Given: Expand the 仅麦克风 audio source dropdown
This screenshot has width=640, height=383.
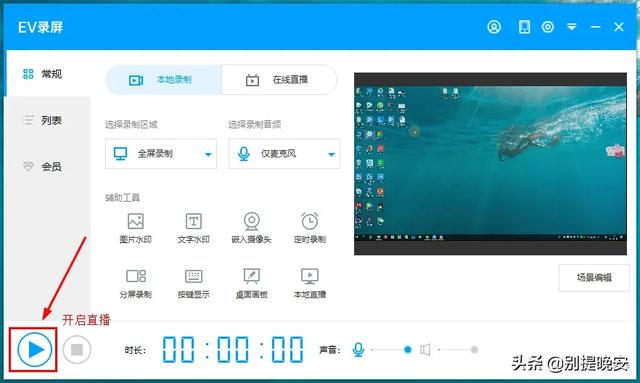Looking at the screenshot, I should 284,154.
